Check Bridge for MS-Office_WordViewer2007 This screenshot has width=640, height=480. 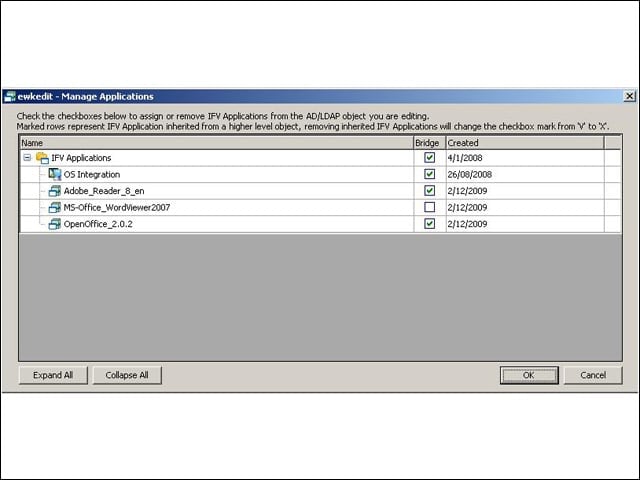429,207
